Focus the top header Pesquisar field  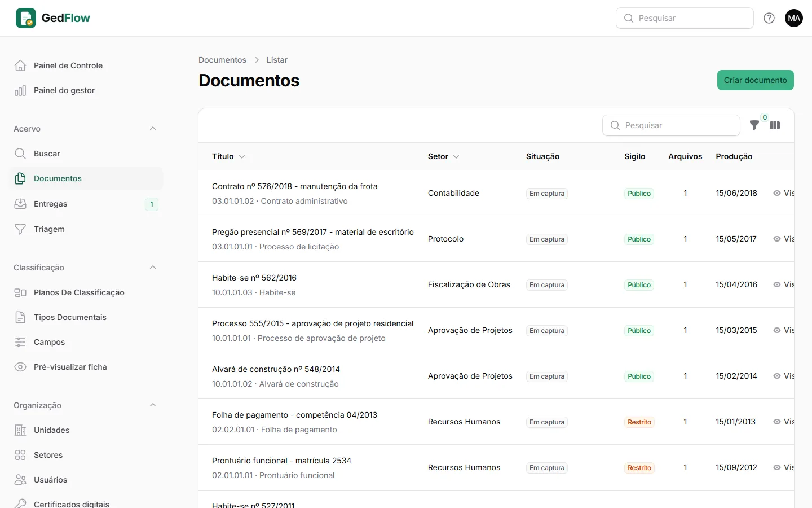click(x=685, y=18)
